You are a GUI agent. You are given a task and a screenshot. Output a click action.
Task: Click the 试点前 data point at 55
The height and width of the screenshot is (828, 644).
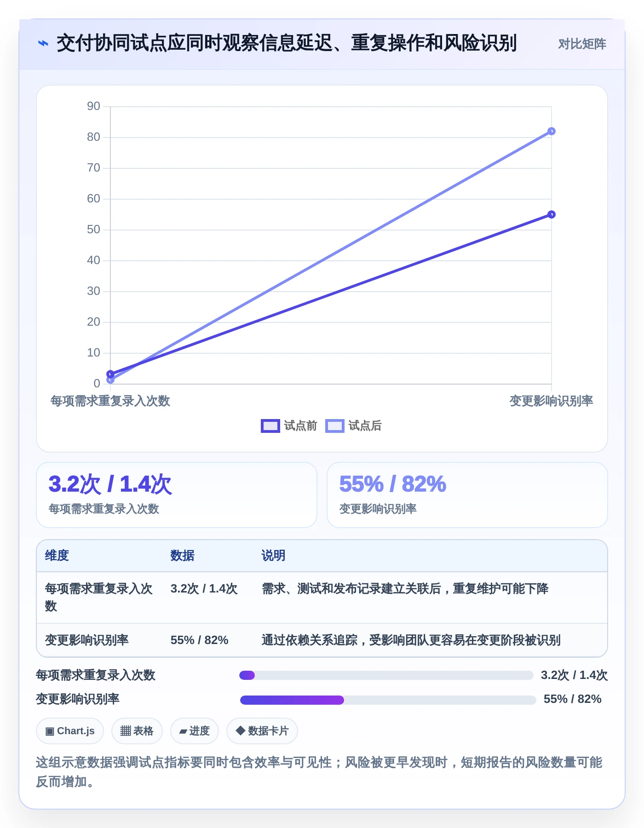pos(551,214)
